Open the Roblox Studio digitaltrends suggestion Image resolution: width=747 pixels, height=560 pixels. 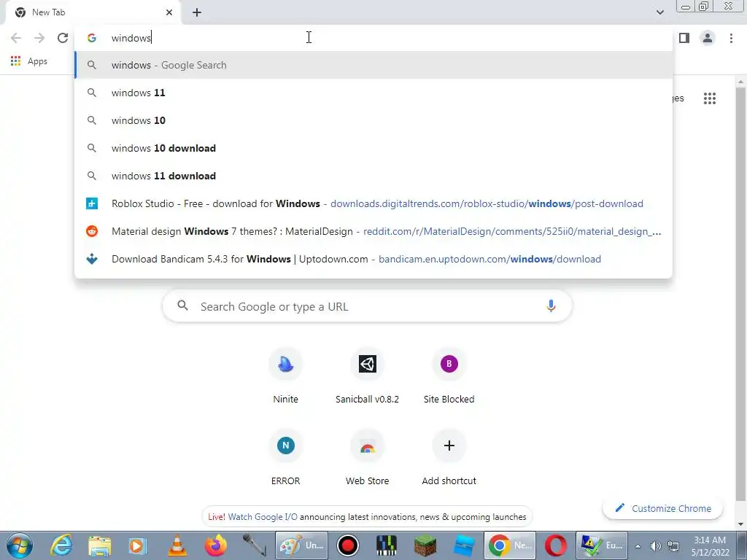coord(373,204)
